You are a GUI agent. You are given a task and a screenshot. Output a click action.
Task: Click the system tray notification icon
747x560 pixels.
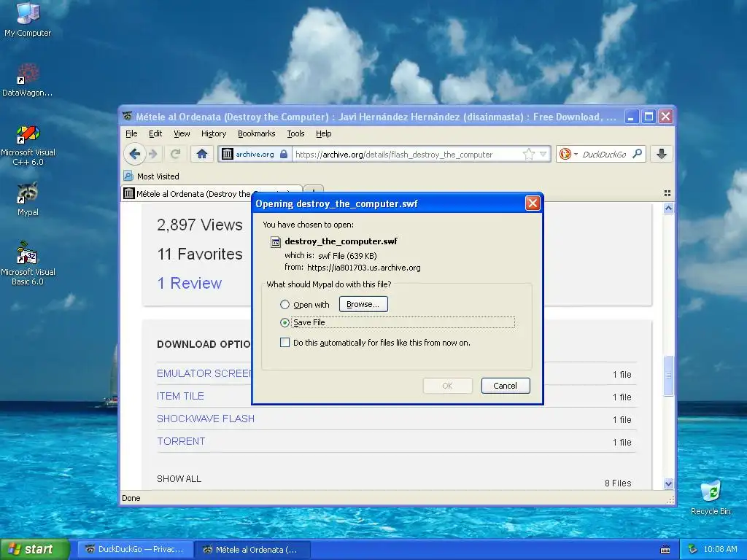[x=693, y=549]
